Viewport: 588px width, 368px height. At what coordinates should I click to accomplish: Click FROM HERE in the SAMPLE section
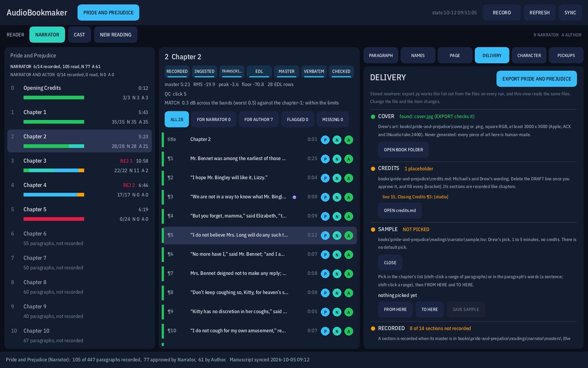395,310
